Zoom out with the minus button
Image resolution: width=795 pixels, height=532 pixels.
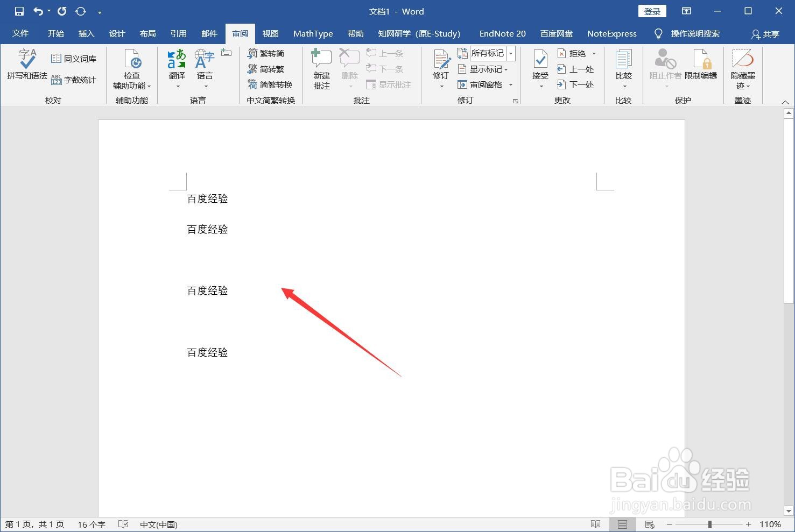(669, 524)
